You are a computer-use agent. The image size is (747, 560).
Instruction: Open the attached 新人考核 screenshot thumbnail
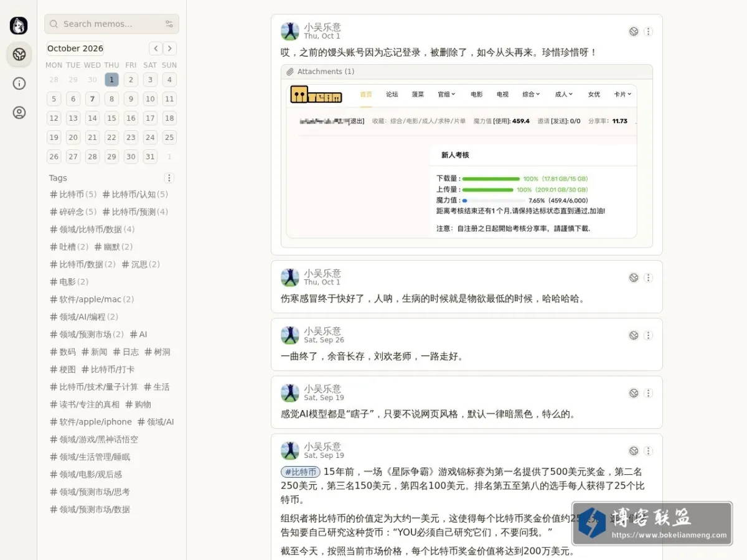click(461, 162)
